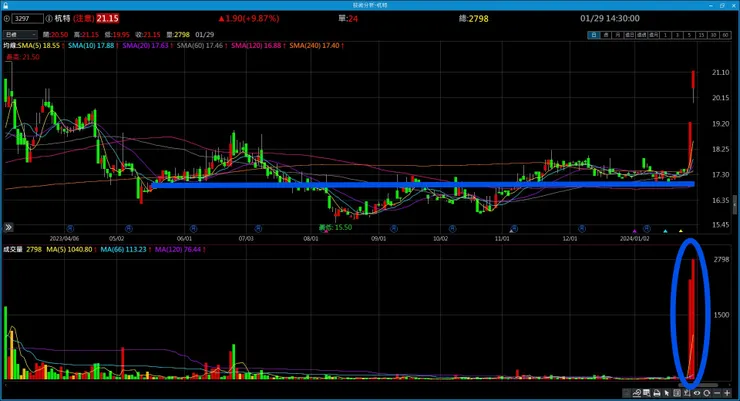This screenshot has width=740, height=401.
Task: Click the highlighted last price 21.15
Action: [x=108, y=18]
